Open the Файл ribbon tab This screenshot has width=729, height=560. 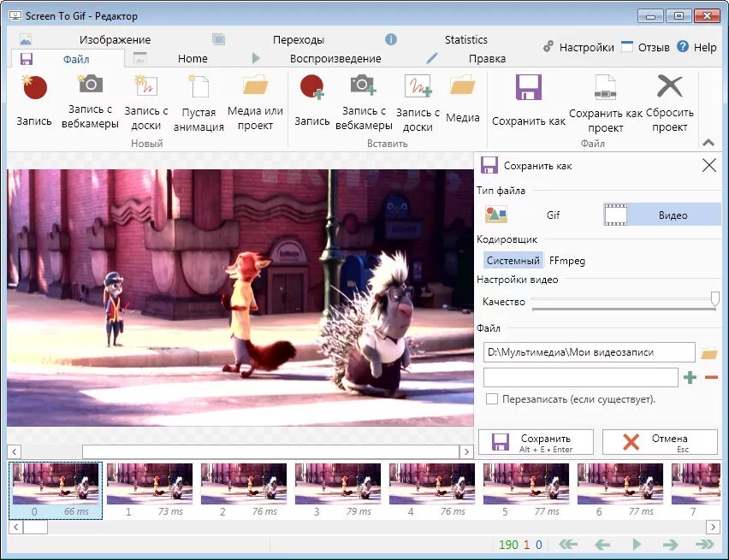click(x=68, y=59)
